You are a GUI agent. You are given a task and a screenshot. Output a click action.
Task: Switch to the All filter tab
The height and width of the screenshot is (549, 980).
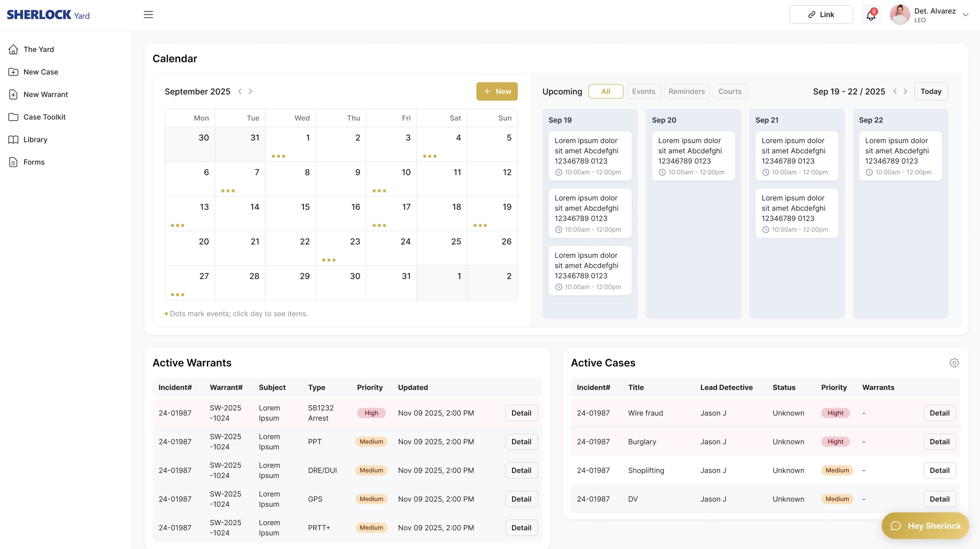pyautogui.click(x=606, y=91)
